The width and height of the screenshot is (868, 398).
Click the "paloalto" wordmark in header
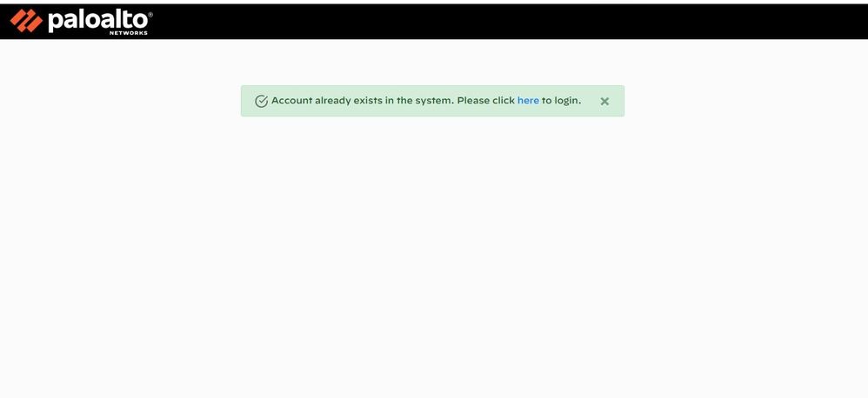tap(98, 21)
